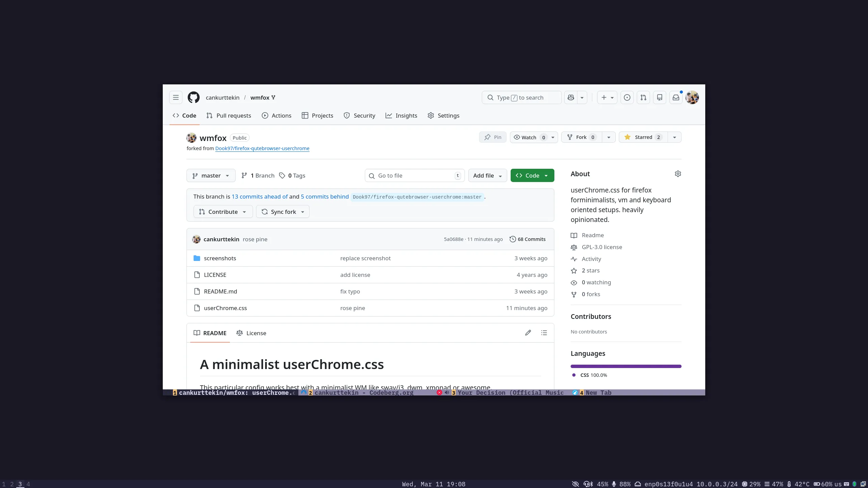Image resolution: width=868 pixels, height=488 pixels.
Task: Open the notifications inbox icon
Action: pos(676,97)
